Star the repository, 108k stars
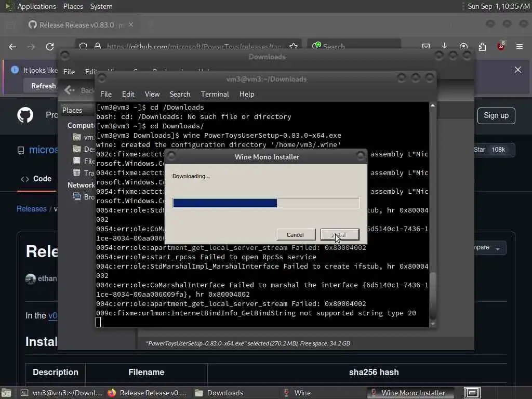Image resolution: width=532 pixels, height=399 pixels. (x=494, y=150)
